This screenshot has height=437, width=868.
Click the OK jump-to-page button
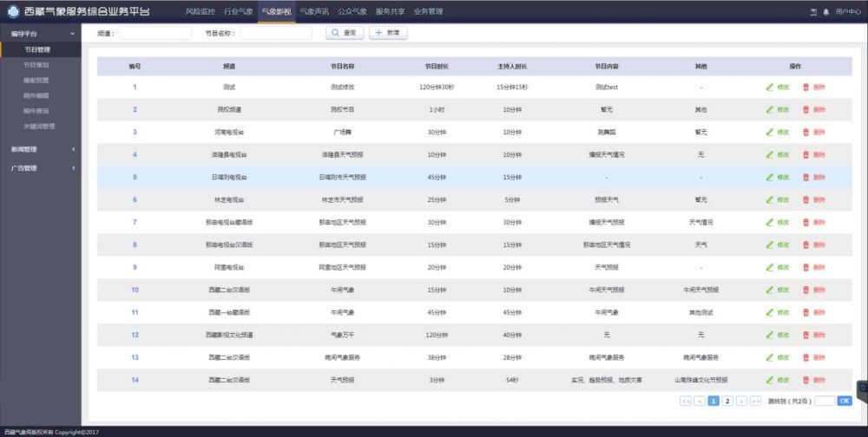click(x=844, y=401)
